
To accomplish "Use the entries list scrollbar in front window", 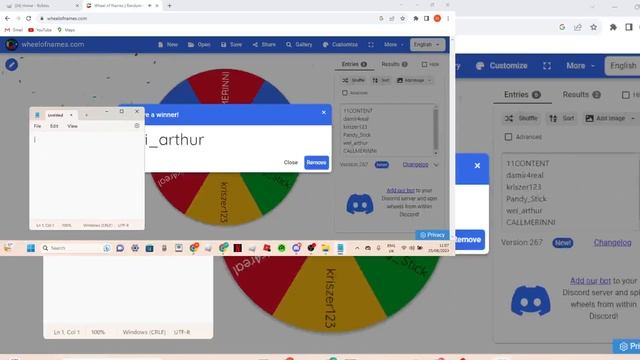I will coord(436,130).
